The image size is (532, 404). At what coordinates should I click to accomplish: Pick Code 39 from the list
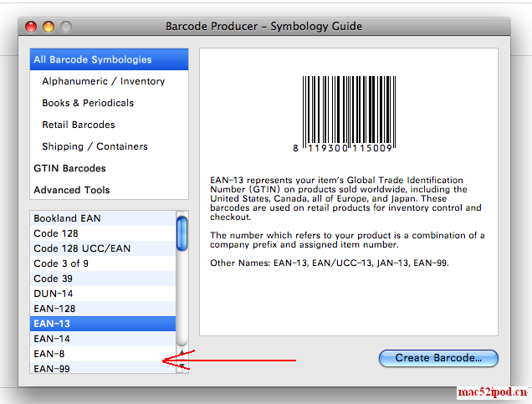click(103, 279)
